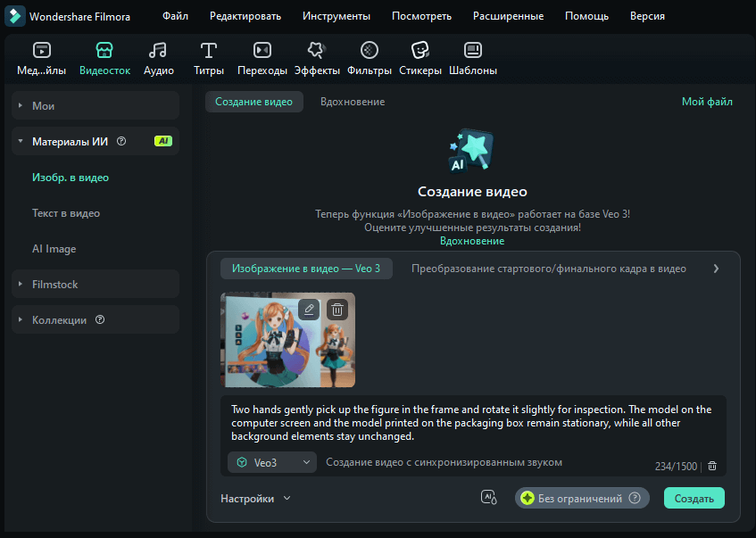
Task: Switch to the Создание видео tab
Action: 254,102
